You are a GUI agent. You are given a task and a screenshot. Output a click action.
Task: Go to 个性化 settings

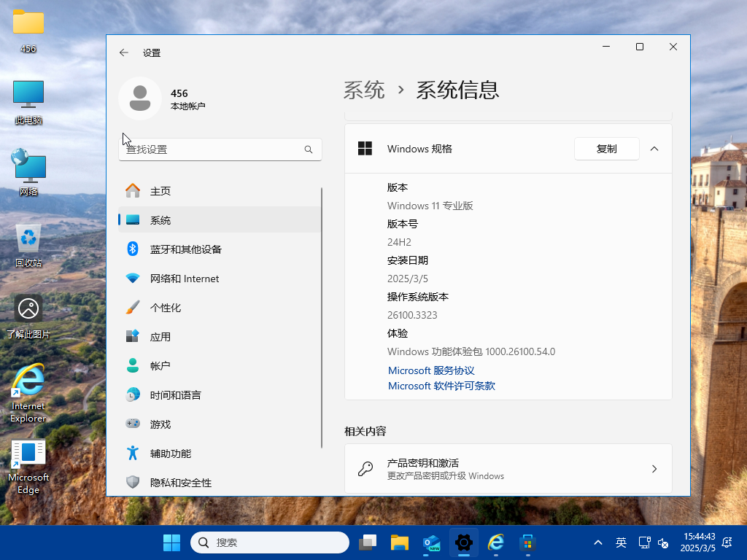[x=220, y=308]
